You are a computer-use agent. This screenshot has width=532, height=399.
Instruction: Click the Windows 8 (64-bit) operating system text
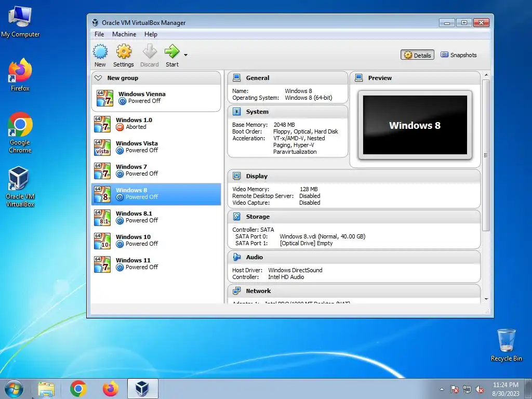click(x=309, y=98)
